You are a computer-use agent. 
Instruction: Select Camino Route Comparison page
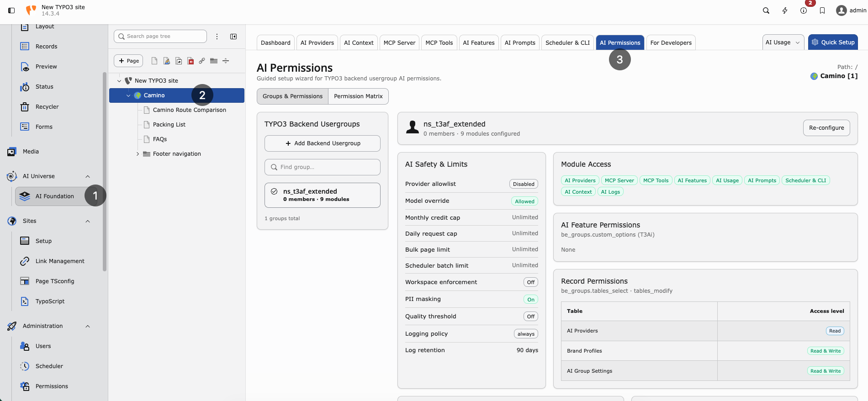189,110
